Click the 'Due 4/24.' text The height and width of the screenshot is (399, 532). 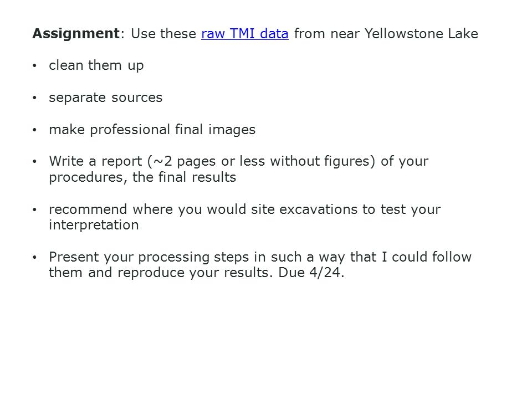tap(311, 273)
